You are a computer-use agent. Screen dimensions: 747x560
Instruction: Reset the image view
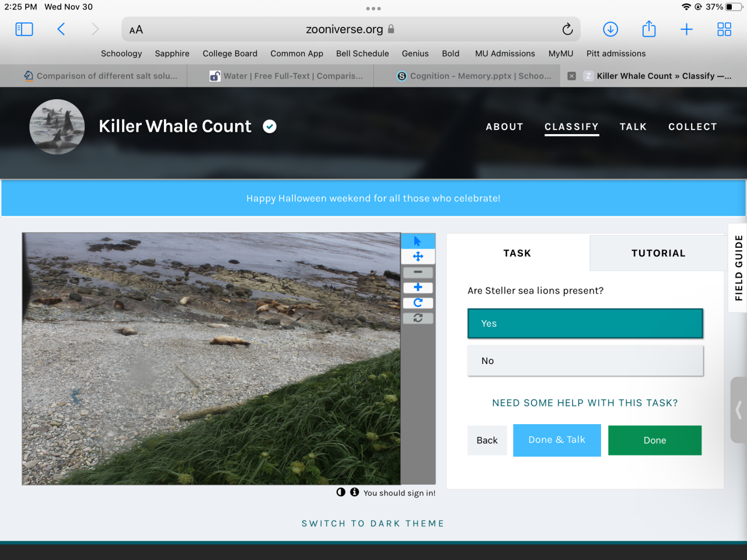pyautogui.click(x=418, y=318)
